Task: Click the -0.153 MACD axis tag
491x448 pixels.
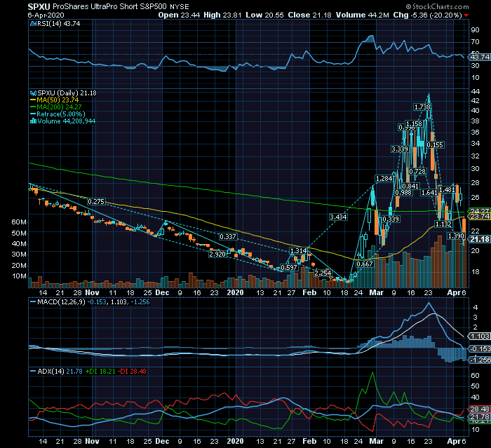Action: coord(479,348)
